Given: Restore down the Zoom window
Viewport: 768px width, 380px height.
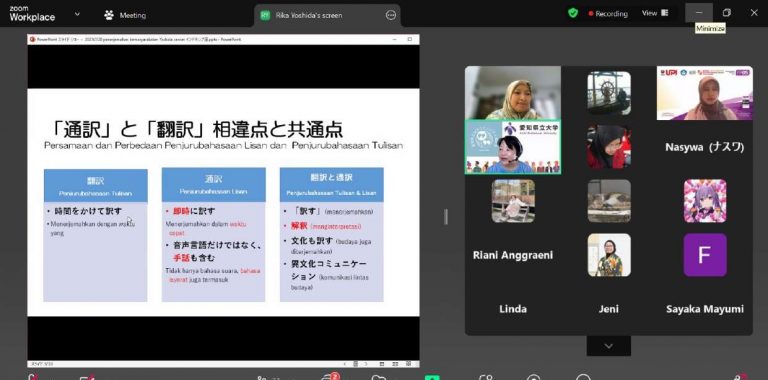Looking at the screenshot, I should pos(727,13).
